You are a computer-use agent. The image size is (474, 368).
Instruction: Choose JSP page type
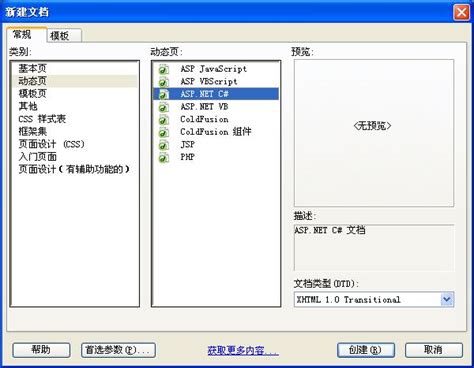tap(216, 145)
